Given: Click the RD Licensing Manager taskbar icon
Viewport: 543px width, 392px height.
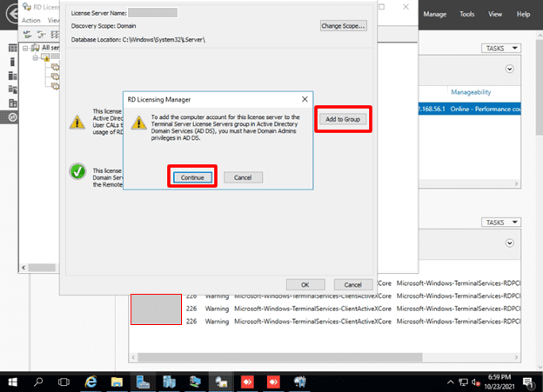Looking at the screenshot, I should pyautogui.click(x=221, y=382).
